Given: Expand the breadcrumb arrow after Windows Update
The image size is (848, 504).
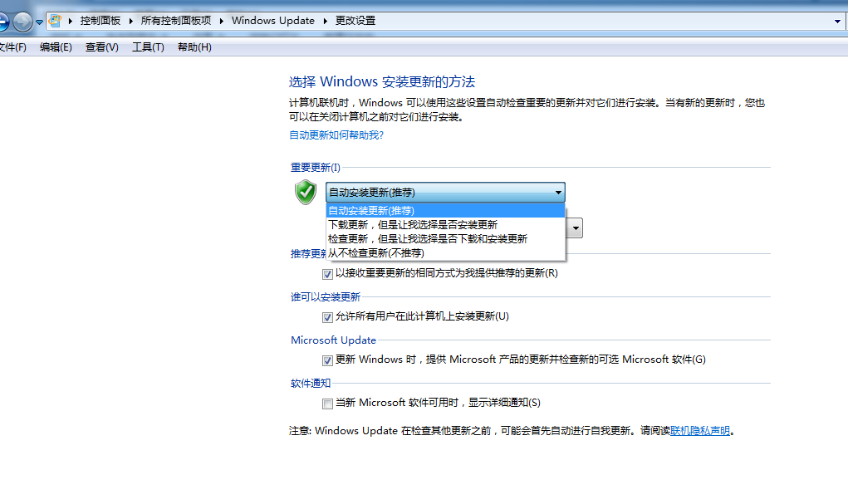Looking at the screenshot, I should pyautogui.click(x=325, y=21).
